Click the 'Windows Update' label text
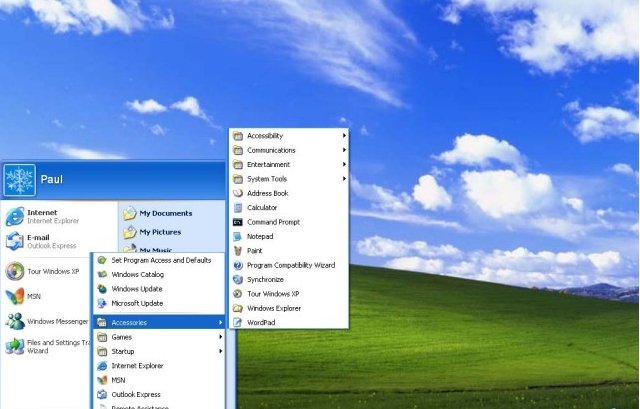 (137, 289)
